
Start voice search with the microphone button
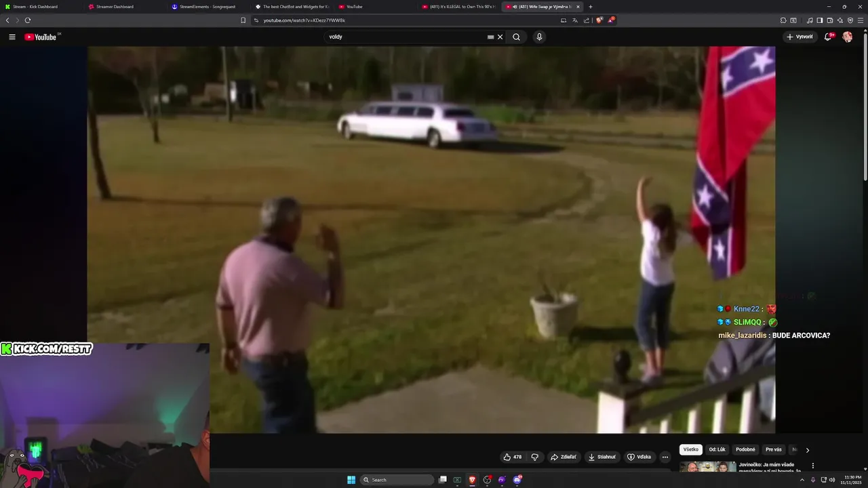pyautogui.click(x=539, y=37)
